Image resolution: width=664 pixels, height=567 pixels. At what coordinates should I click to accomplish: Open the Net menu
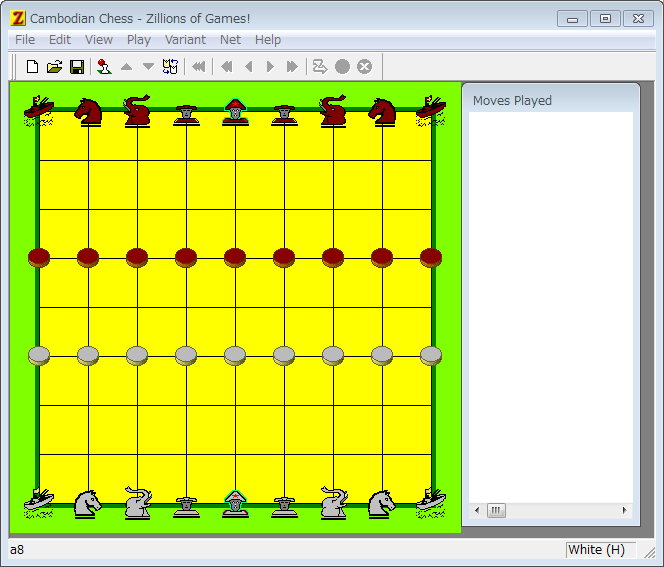230,40
